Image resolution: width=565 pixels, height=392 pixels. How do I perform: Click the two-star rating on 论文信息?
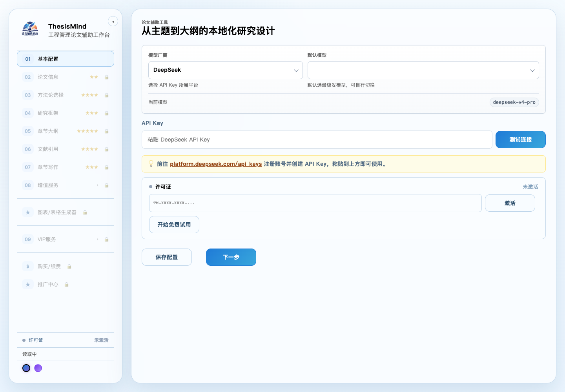pyautogui.click(x=94, y=77)
